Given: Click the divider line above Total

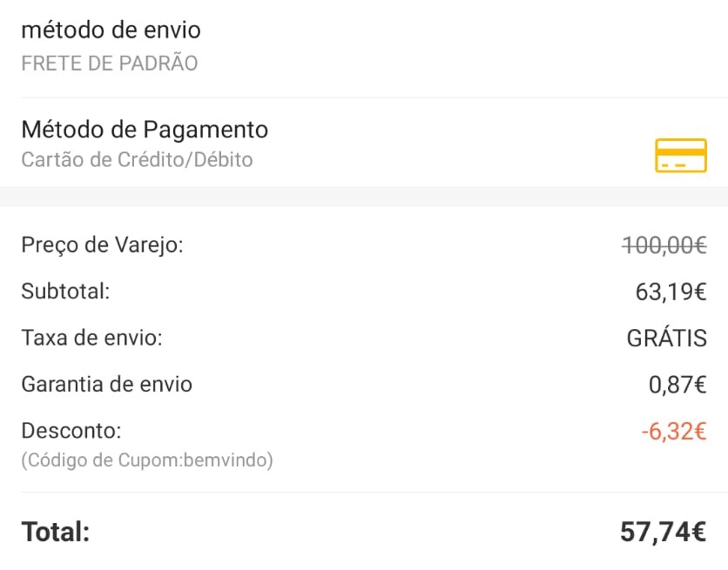Looking at the screenshot, I should pyautogui.click(x=364, y=493).
